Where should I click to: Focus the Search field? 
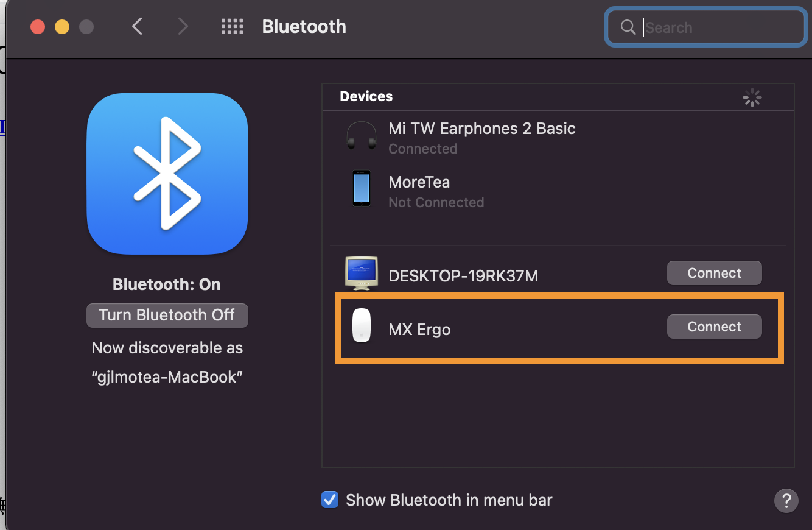tap(706, 27)
